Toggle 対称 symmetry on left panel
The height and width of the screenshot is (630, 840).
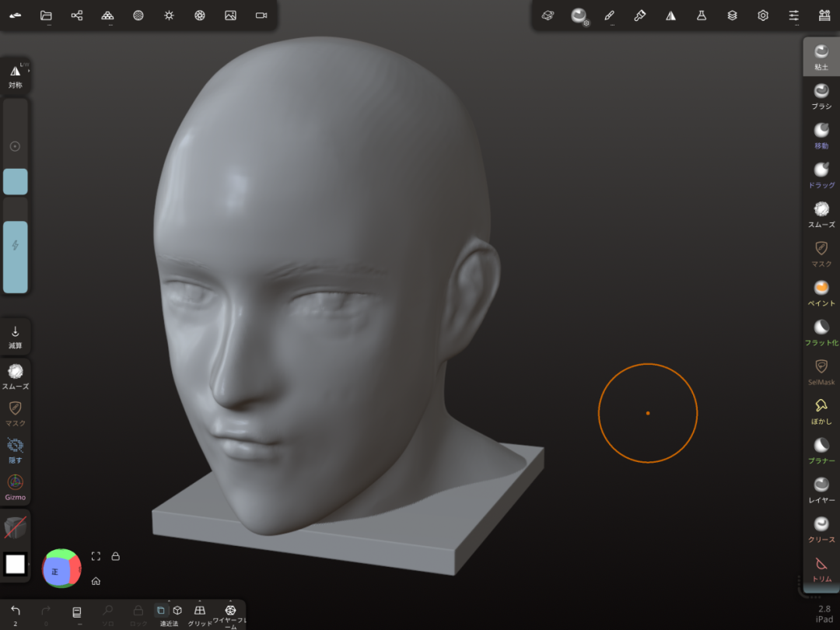(15, 75)
